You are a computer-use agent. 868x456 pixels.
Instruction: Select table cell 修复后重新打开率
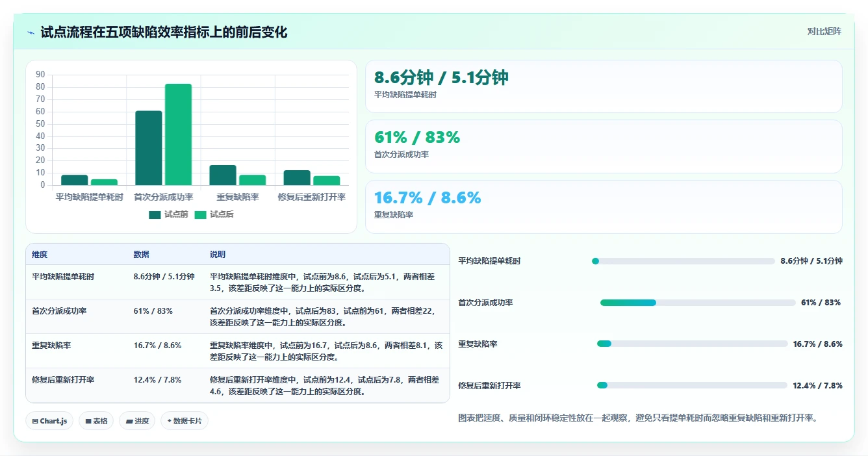click(63, 380)
